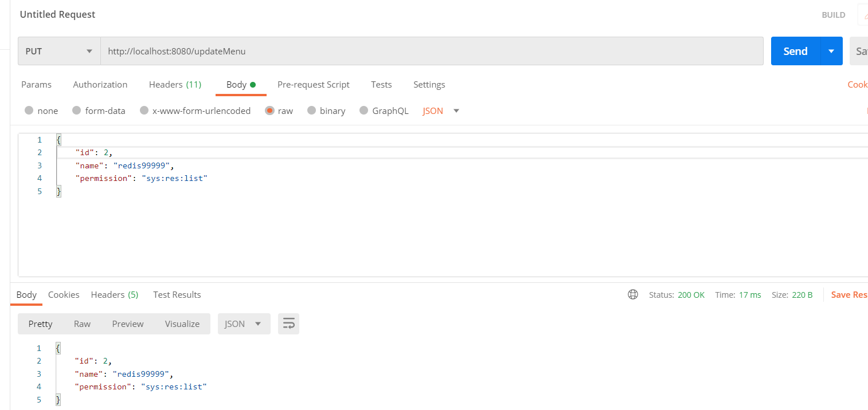The width and height of the screenshot is (868, 410).
Task: Open the request Settings tab
Action: point(429,84)
